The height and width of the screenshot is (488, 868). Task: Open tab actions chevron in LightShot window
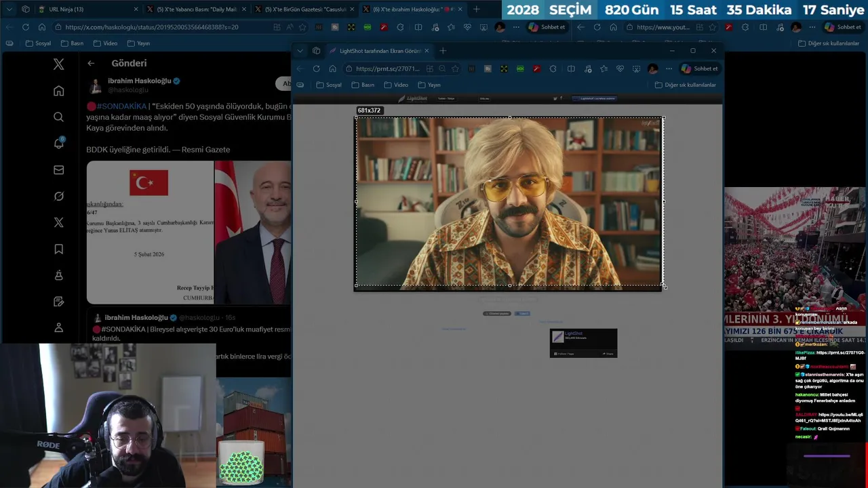[300, 51]
